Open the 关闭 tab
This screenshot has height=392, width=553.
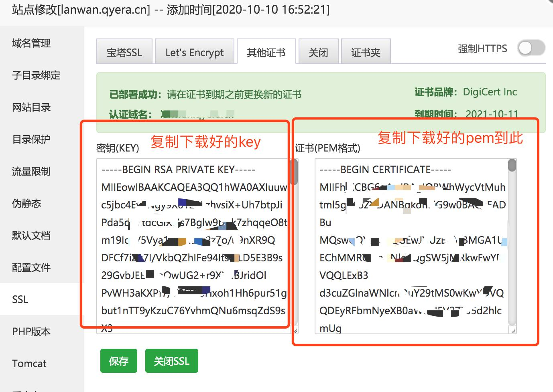319,51
